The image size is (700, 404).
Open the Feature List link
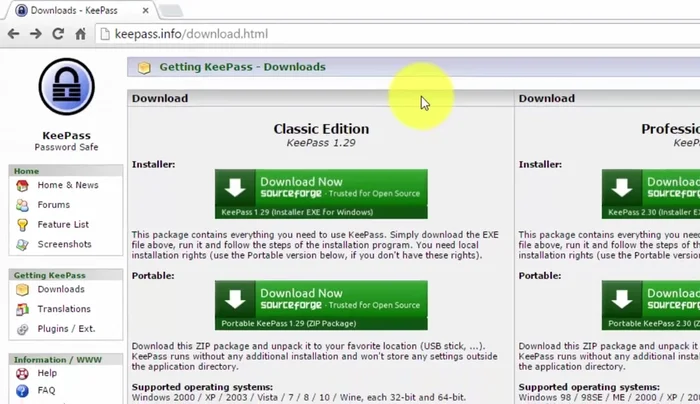coord(63,224)
